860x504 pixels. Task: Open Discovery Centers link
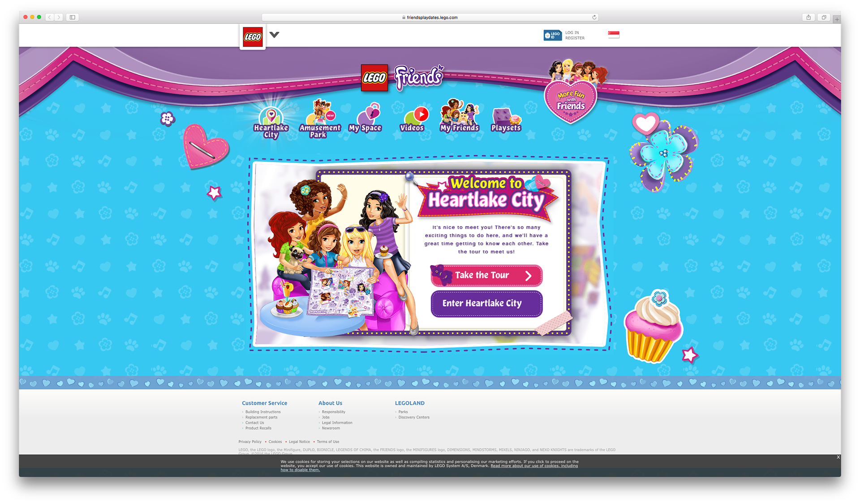(x=414, y=417)
